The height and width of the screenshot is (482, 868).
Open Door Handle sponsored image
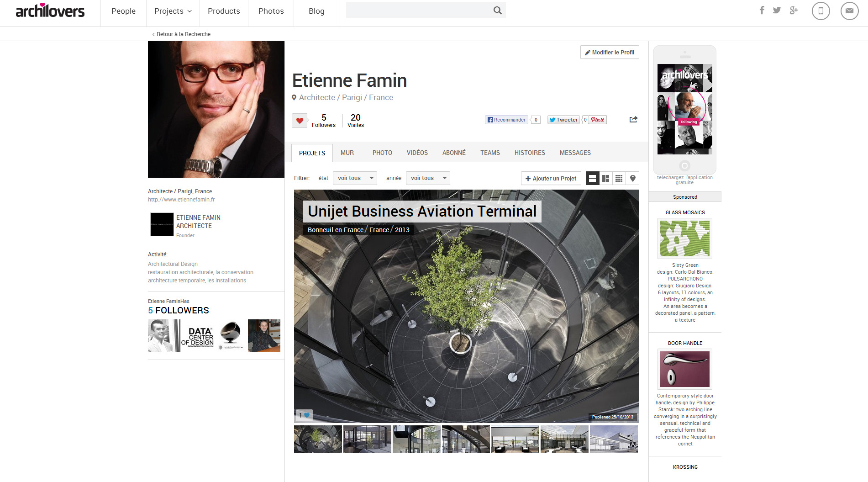(685, 369)
